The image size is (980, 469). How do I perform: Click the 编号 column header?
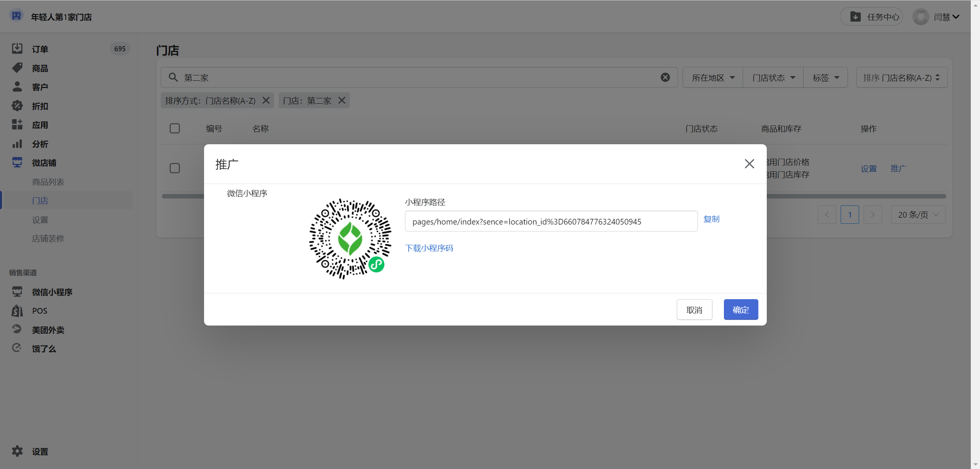[214, 129]
